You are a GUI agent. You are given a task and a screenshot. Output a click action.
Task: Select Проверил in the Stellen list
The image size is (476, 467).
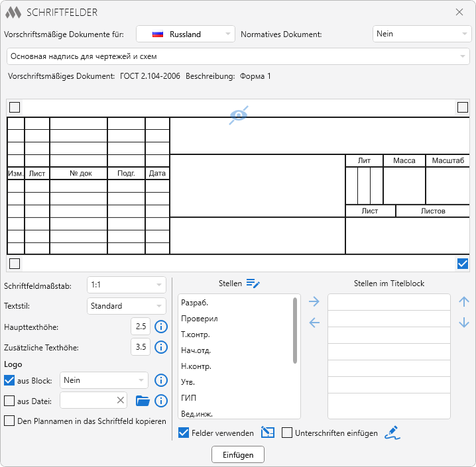200,319
